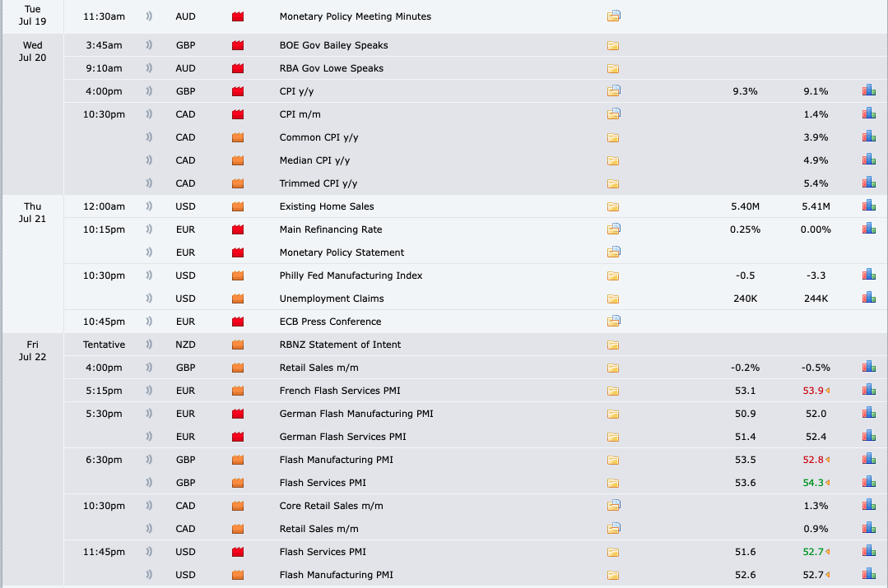View graph for German Flash Manufacturing PMI
Screen dimensions: 888x588
868,414
